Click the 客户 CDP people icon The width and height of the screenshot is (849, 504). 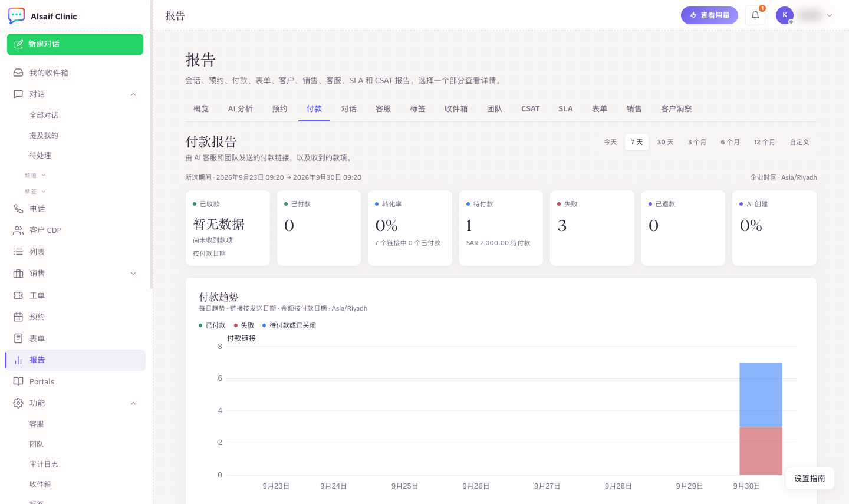18,230
